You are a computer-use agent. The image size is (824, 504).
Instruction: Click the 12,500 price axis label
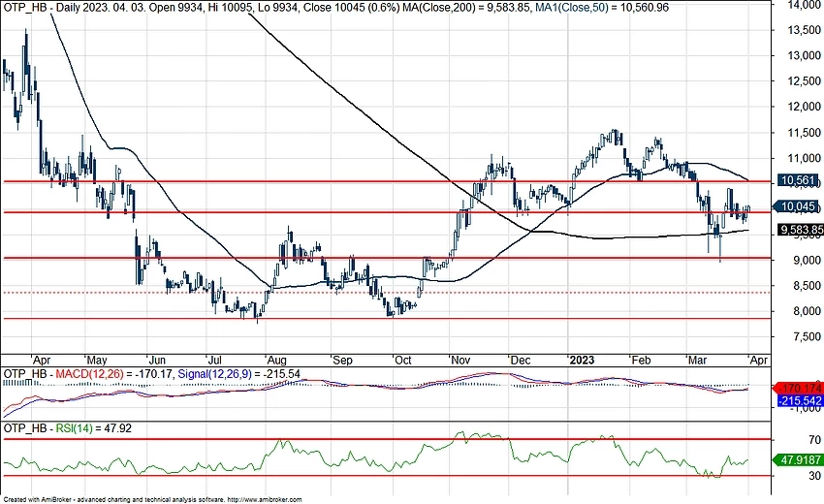click(804, 81)
